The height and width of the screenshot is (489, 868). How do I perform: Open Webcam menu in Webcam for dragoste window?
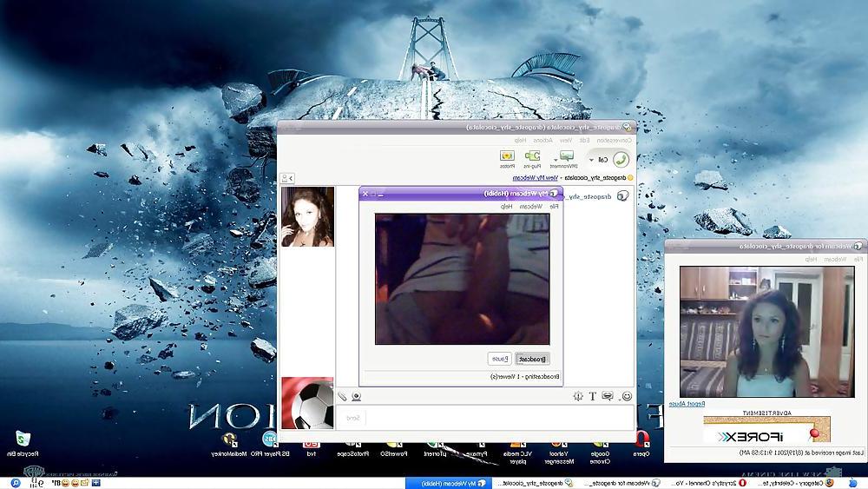point(835,259)
